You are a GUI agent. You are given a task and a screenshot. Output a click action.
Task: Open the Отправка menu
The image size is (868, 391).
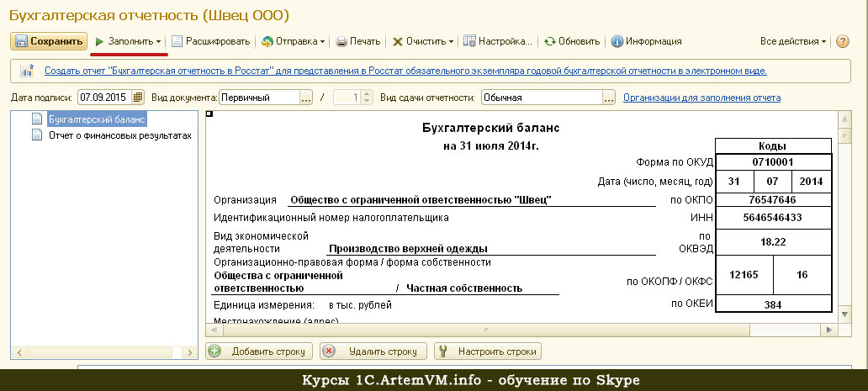point(294,41)
